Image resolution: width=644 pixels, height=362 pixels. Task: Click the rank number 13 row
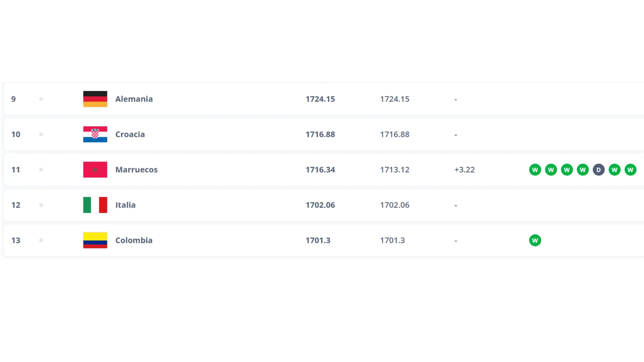click(x=16, y=240)
